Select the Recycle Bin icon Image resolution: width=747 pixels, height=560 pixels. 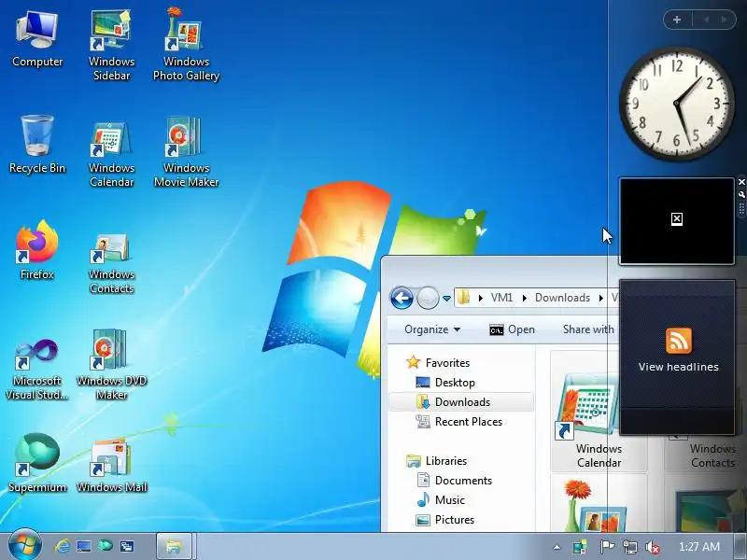click(37, 145)
